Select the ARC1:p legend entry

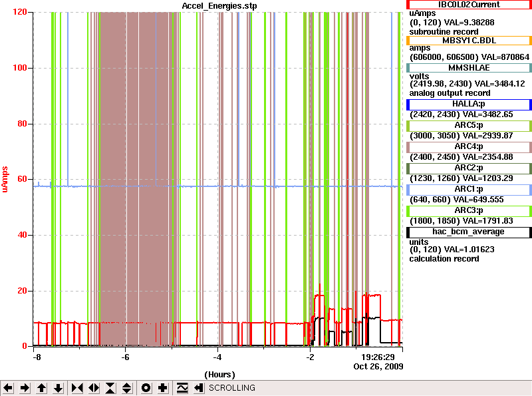pos(469,190)
